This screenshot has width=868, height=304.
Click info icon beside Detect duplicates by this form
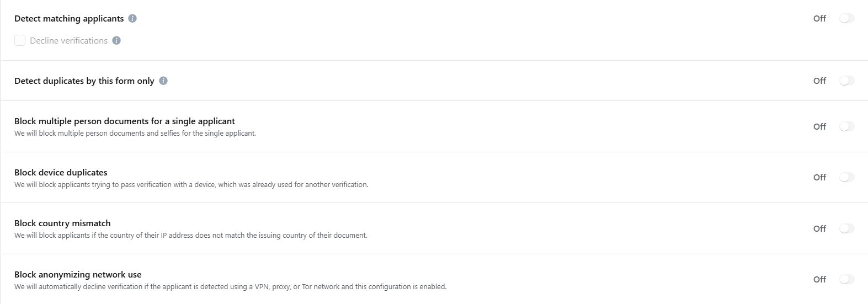click(x=163, y=81)
